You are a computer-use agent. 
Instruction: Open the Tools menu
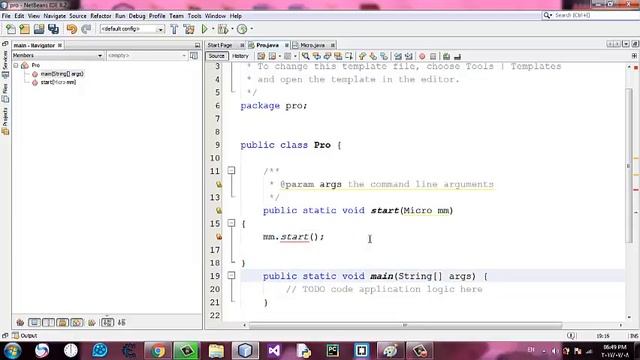point(194,16)
